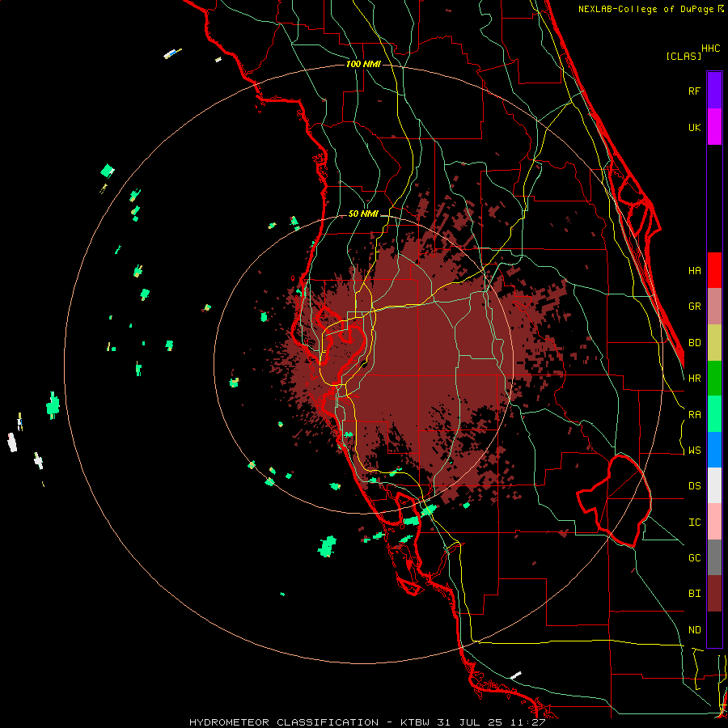The height and width of the screenshot is (728, 728).
Task: Click the HR legend label
Action: pyautogui.click(x=694, y=379)
